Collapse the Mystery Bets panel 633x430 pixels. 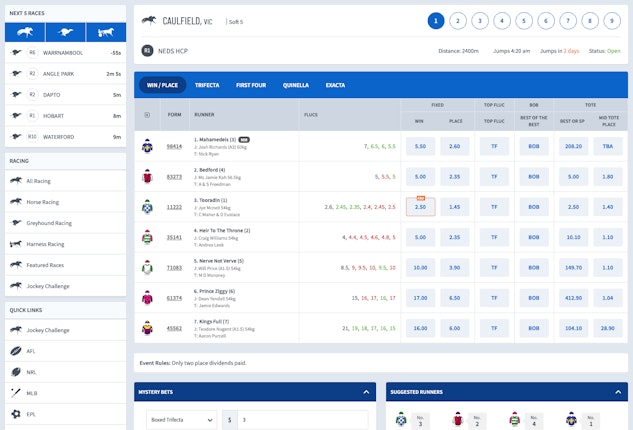(x=366, y=392)
